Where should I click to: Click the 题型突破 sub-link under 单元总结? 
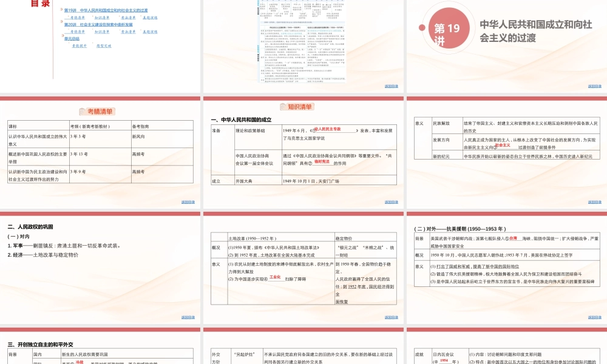tap(104, 45)
